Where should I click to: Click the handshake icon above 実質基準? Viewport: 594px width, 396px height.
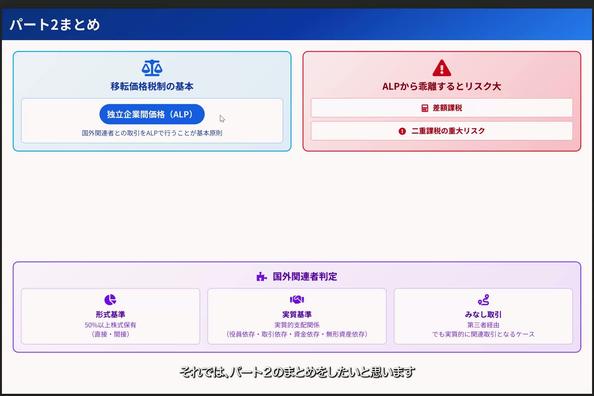tap(297, 300)
